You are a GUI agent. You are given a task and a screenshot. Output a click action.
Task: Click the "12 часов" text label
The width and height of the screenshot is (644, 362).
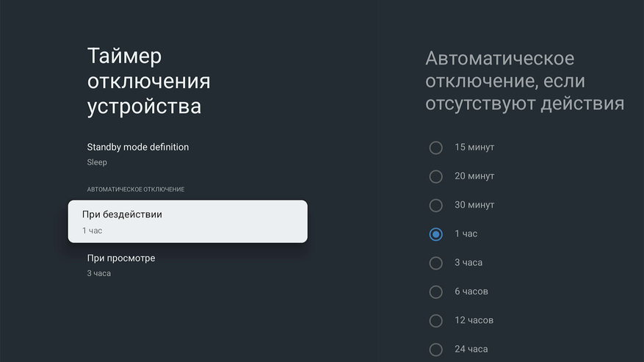tap(474, 320)
